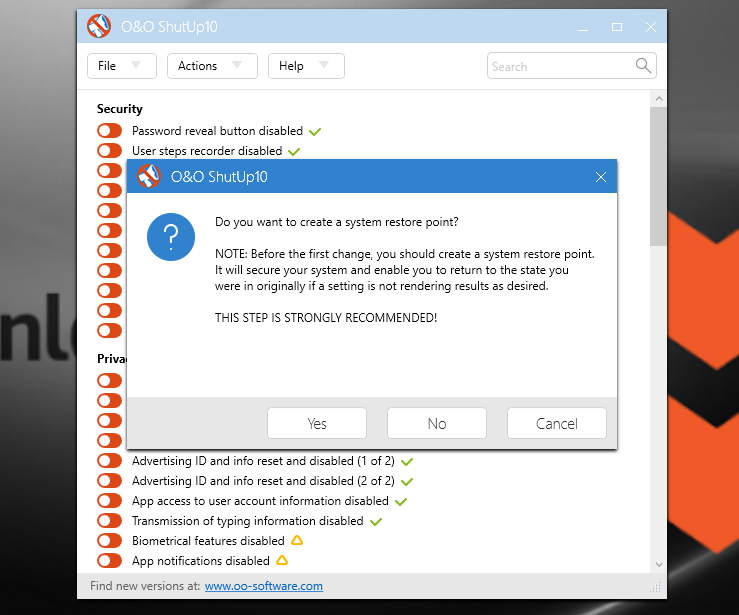
Task: Click the O&O ShutUp10 logo in main window title
Action: (99, 26)
